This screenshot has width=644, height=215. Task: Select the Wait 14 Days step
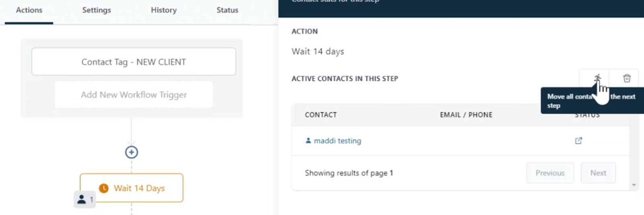(139, 188)
